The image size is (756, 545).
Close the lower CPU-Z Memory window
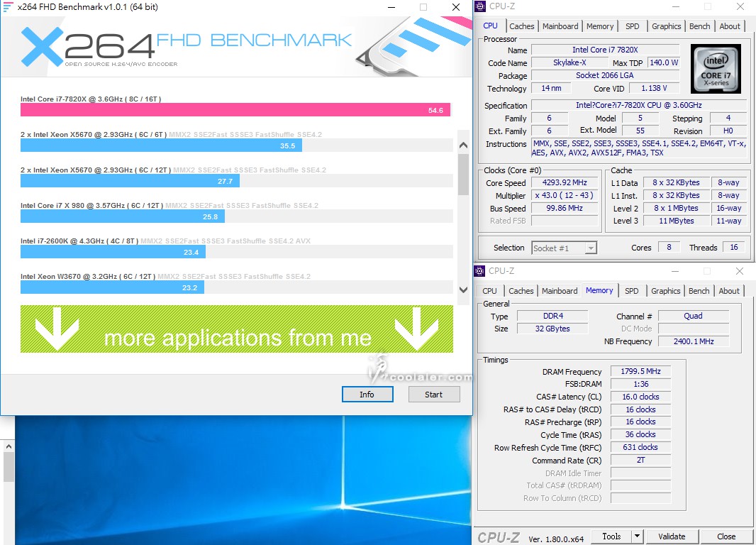point(739,271)
